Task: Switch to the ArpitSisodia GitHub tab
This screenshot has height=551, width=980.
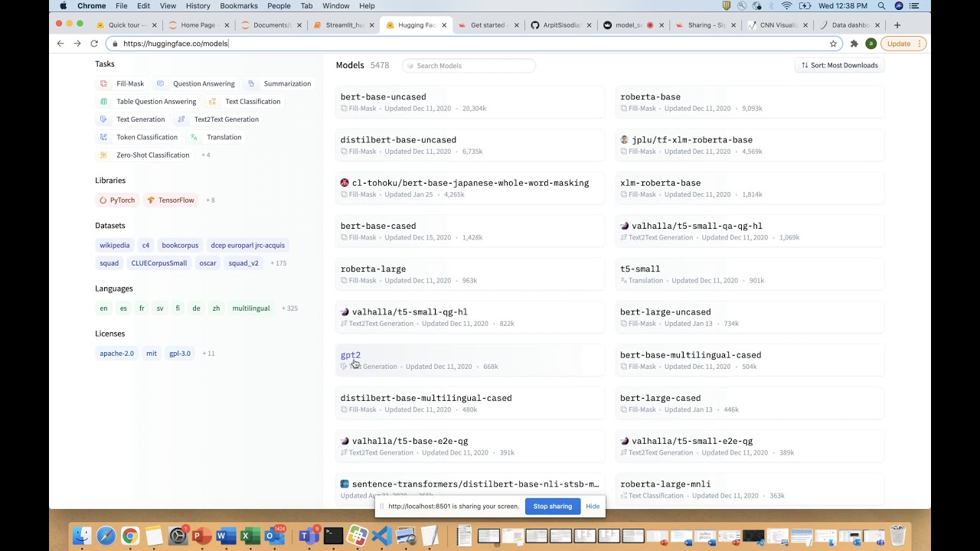Action: [x=560, y=24]
